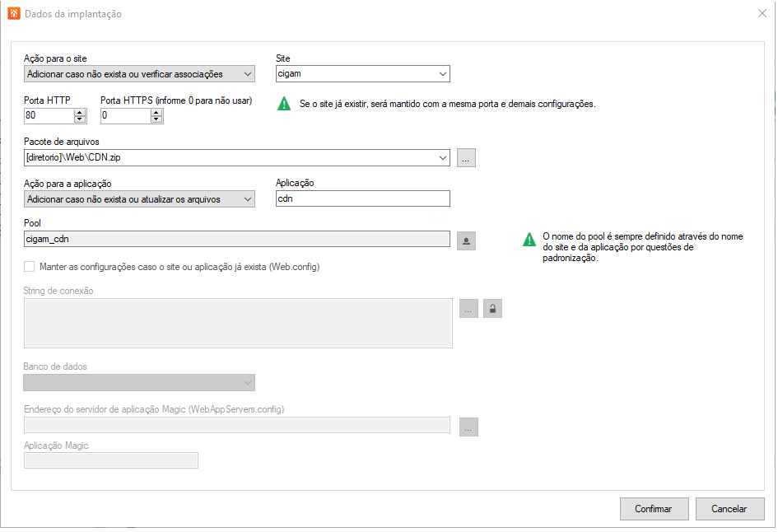Click the Confirmar button
This screenshot has height=532, width=778.
pos(654,509)
